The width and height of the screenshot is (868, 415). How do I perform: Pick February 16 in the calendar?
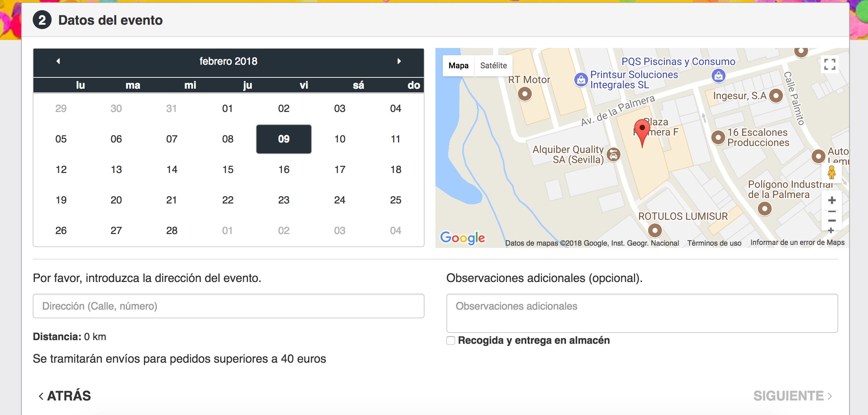pos(284,169)
